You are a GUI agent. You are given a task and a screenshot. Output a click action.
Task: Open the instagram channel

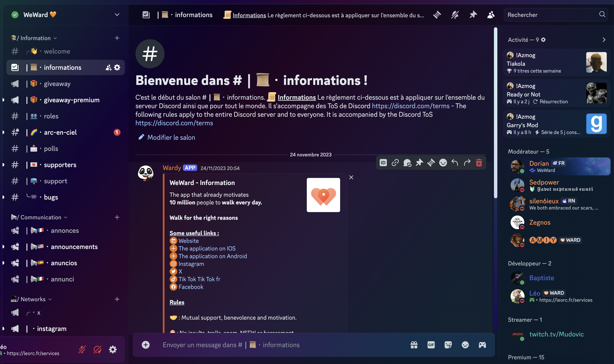pos(65,329)
